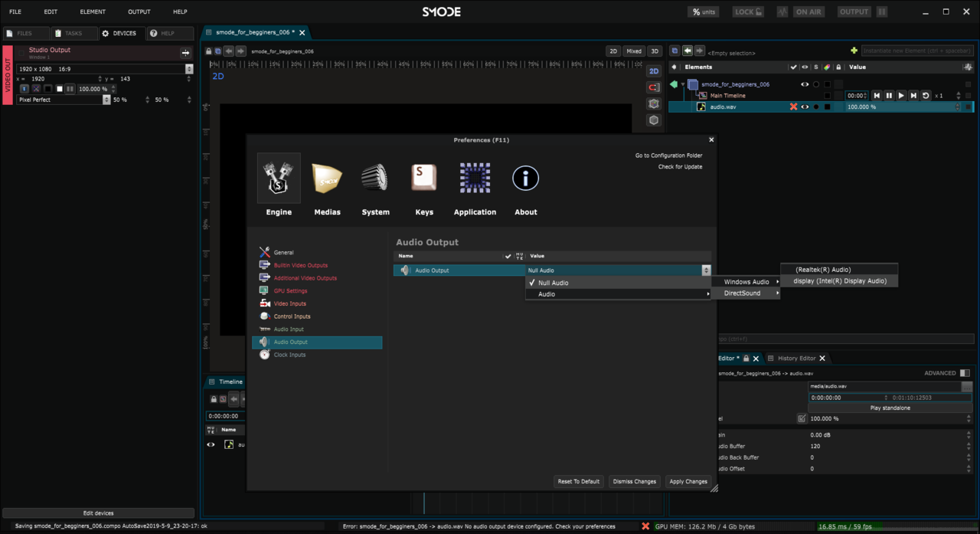Switch viewport to 2D mode
Screen dimensions: 980x534
(x=613, y=51)
